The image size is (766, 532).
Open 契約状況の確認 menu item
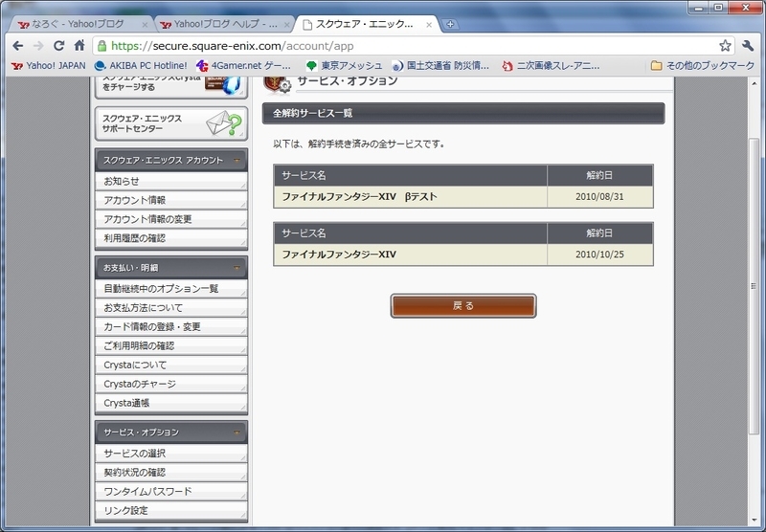(171, 472)
